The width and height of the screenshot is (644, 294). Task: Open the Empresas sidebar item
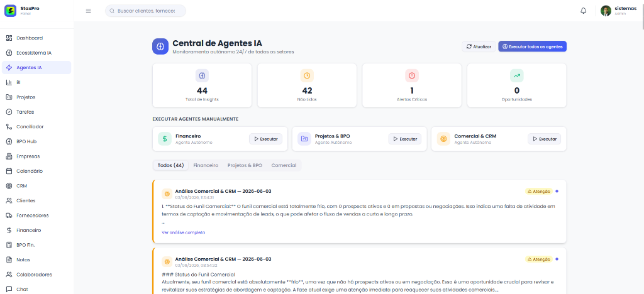[x=36, y=156]
